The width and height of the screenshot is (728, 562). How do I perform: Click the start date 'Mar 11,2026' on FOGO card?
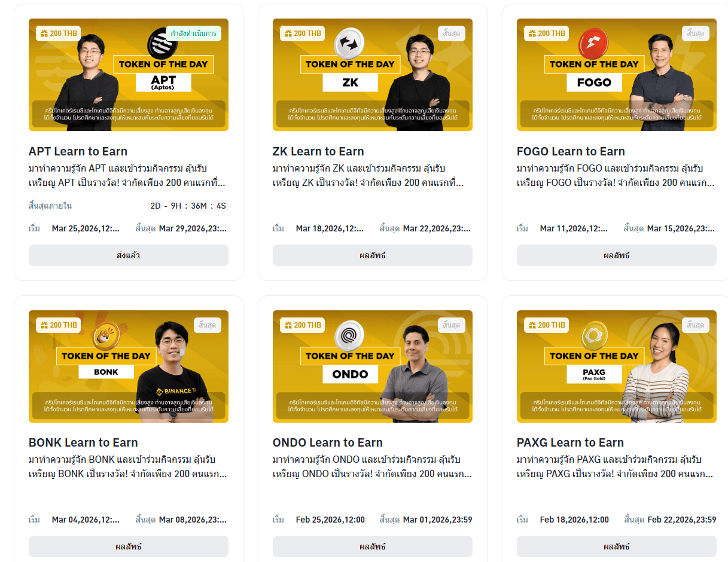(574, 228)
